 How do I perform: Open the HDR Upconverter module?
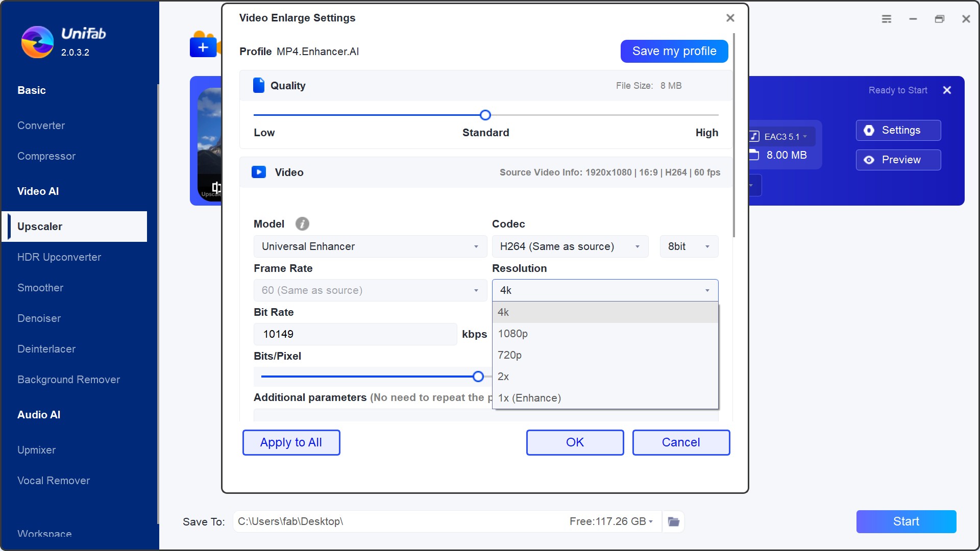59,257
